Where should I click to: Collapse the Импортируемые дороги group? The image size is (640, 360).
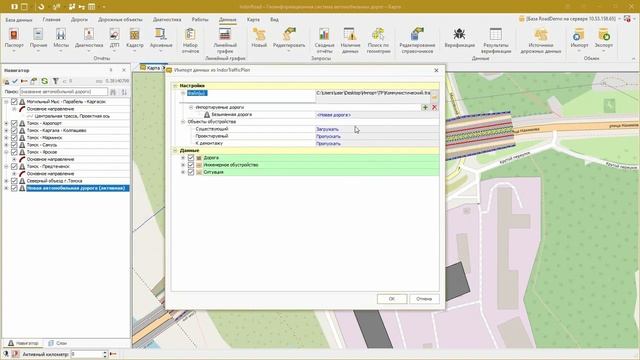click(x=191, y=107)
